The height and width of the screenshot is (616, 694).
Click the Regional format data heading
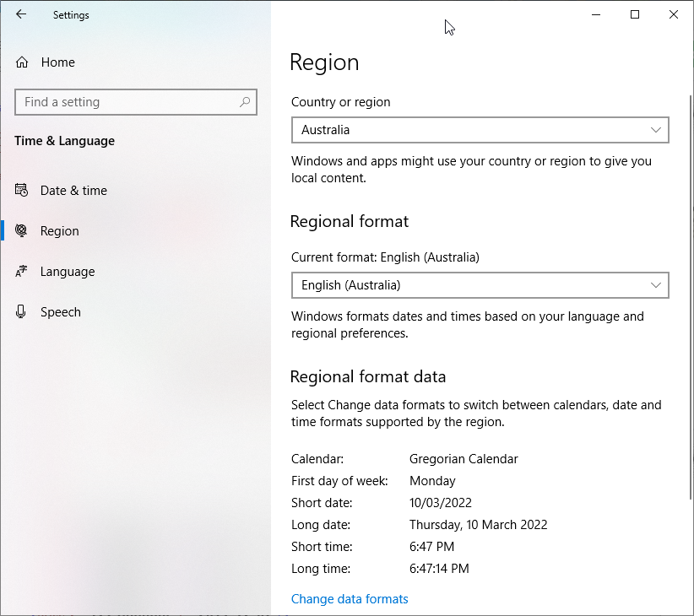tap(368, 376)
